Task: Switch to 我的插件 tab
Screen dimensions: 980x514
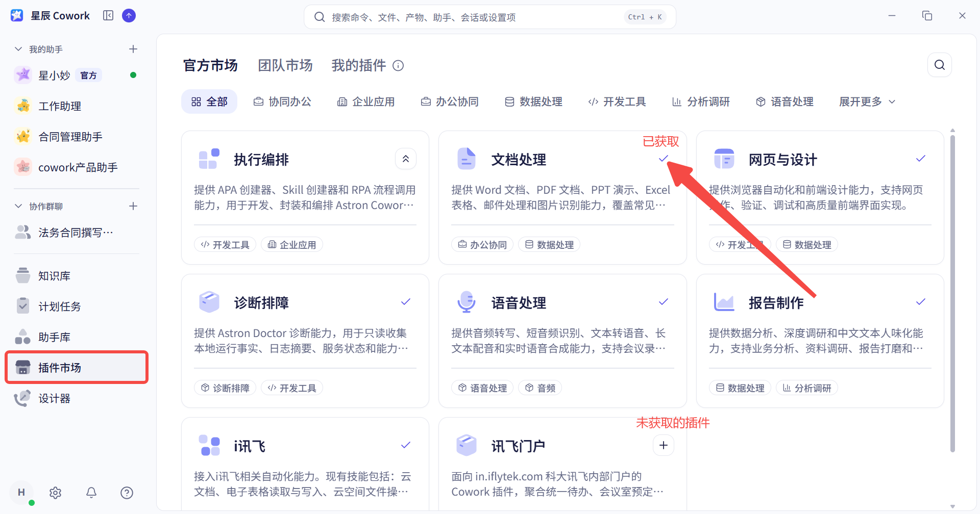Action: point(359,65)
